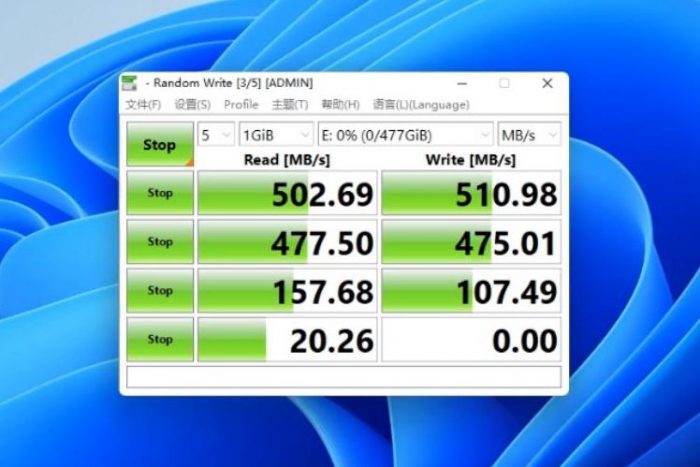The height and width of the screenshot is (467, 700).
Task: Stop the fourth row test (20.26 read)
Action: click(x=160, y=339)
